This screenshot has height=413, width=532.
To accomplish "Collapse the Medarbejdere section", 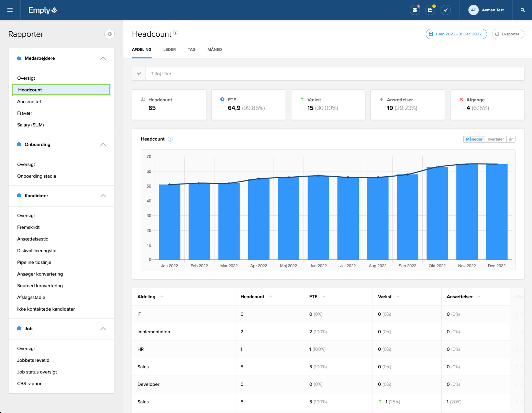I will (103, 58).
